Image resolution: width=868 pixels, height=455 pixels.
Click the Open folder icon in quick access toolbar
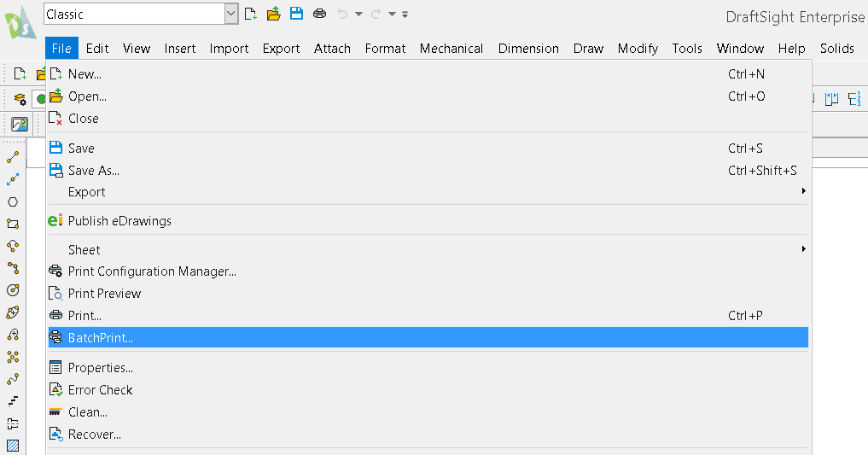(273, 14)
